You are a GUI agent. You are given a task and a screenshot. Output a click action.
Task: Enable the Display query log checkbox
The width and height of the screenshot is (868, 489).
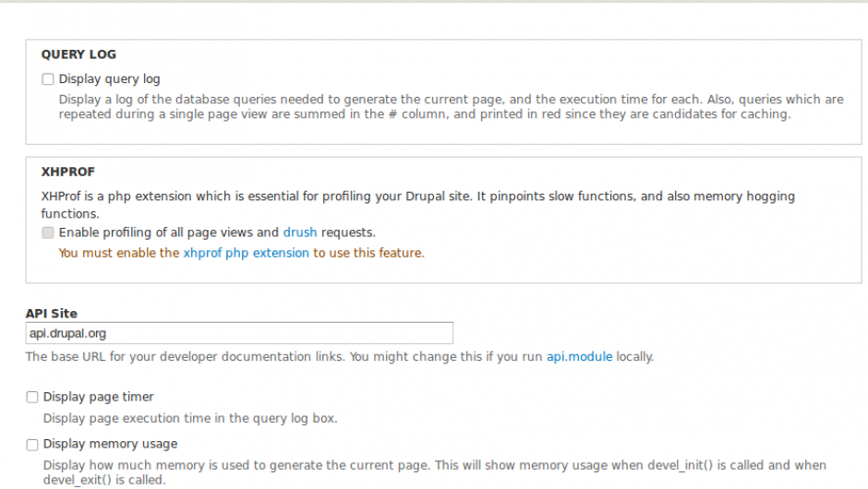click(x=48, y=79)
